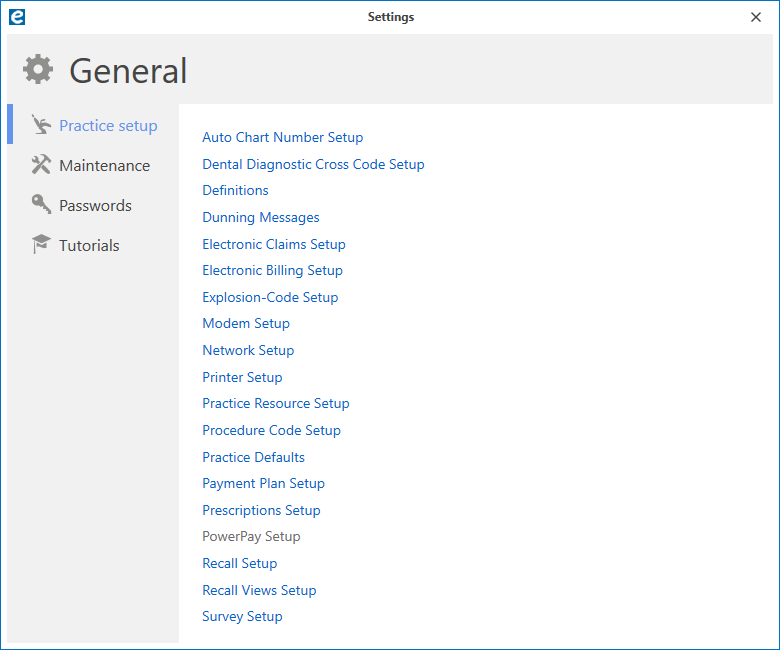The width and height of the screenshot is (780, 650).
Task: Click the dental chair Practice setup icon
Action: [x=41, y=125]
